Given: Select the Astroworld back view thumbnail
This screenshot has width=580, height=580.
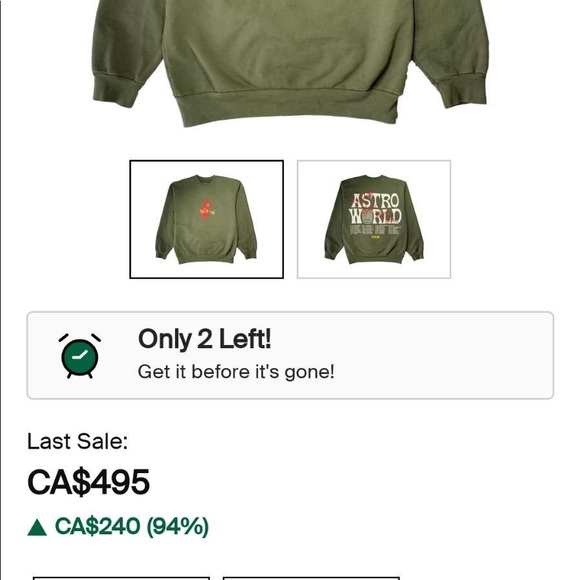Looking at the screenshot, I should 374,219.
